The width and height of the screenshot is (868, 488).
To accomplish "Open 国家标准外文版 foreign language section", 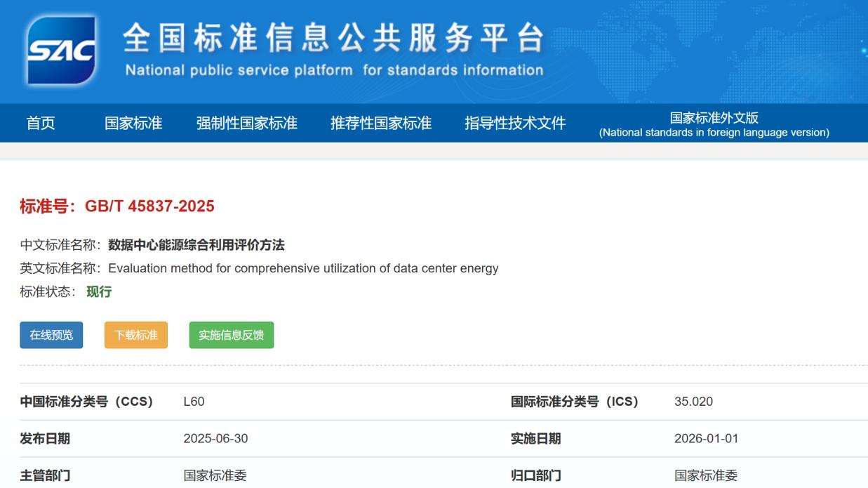I will [x=714, y=124].
